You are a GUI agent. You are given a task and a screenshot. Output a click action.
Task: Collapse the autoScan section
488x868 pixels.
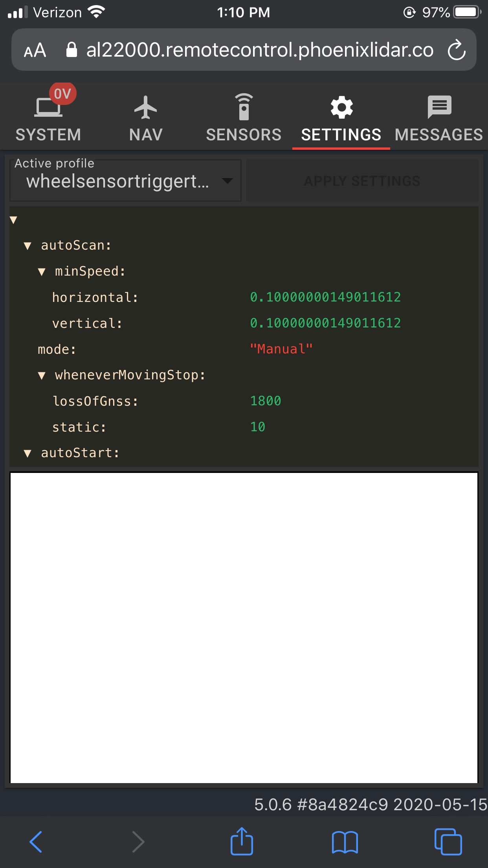pos(28,246)
